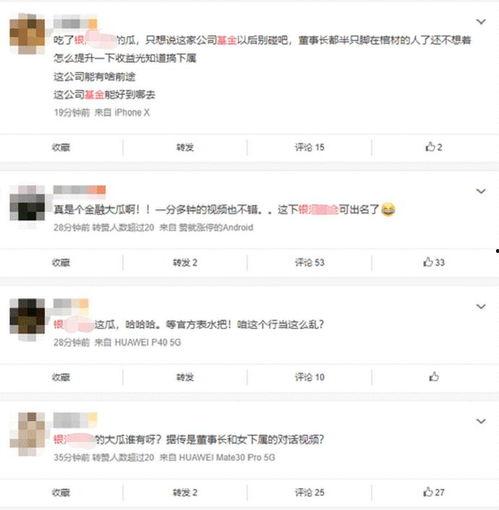Click 收藏 on the first post
Screen dimensions: 499x510
61,147
